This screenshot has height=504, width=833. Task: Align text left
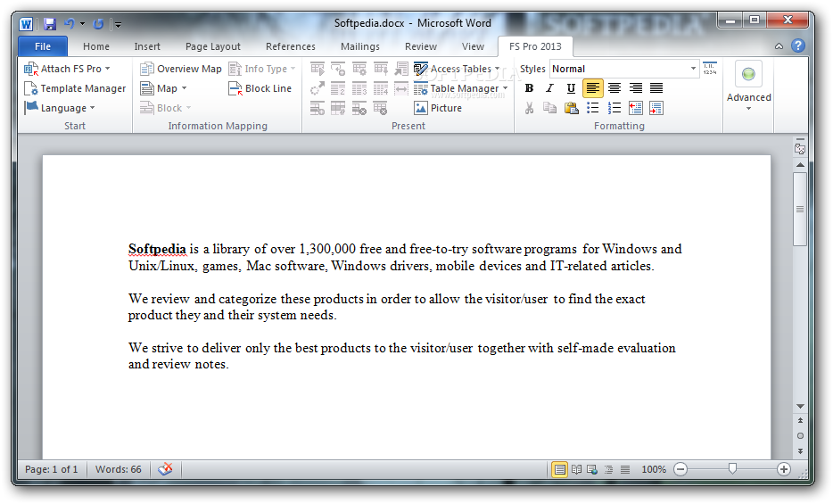pyautogui.click(x=593, y=88)
